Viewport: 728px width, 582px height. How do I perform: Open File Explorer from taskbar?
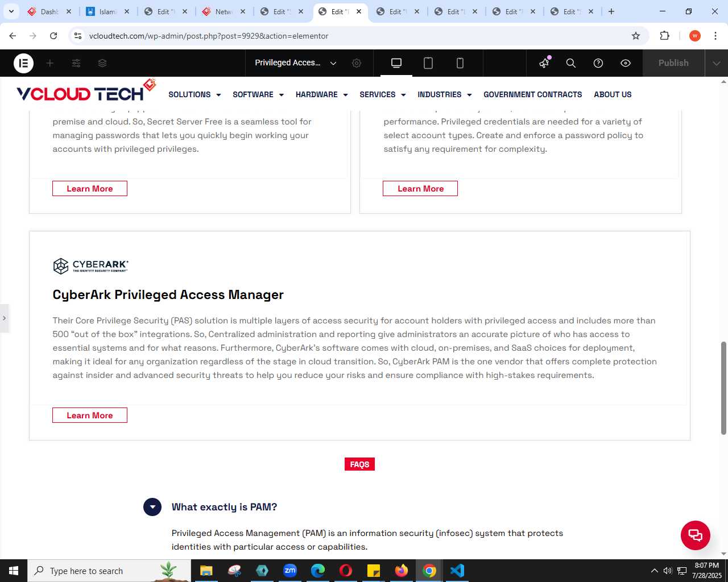click(x=206, y=571)
